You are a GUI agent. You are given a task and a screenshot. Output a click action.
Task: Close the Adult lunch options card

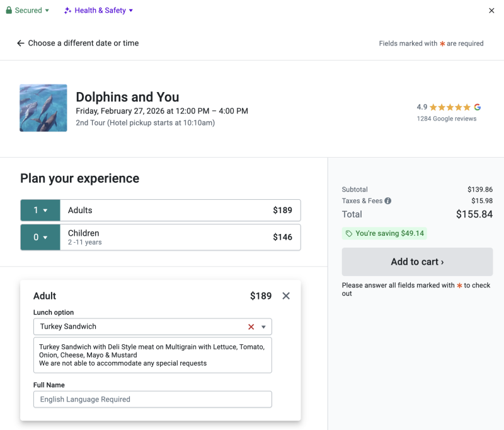(285, 296)
